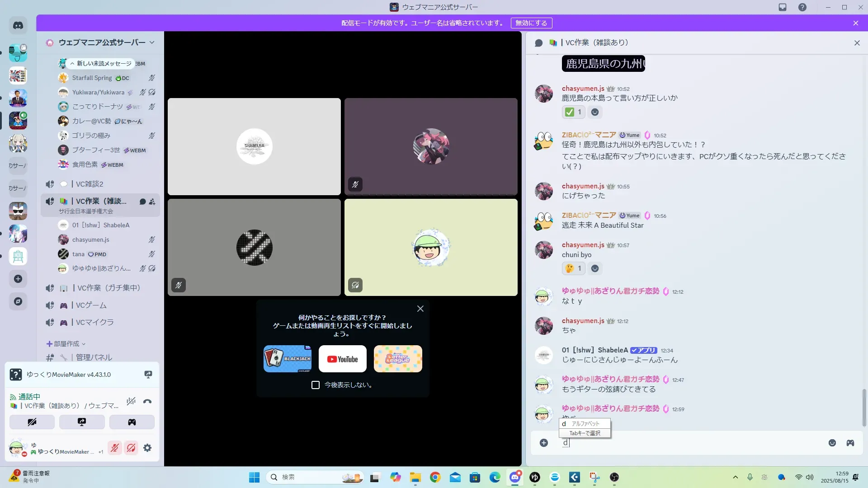Open Discord direct messages home icon
The height and width of the screenshot is (488, 868).
pyautogui.click(x=18, y=26)
